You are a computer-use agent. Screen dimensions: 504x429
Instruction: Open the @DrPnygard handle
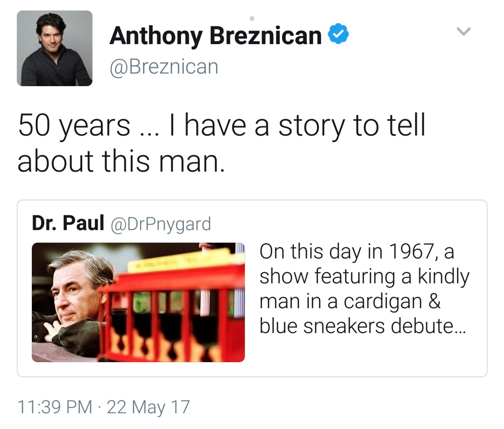(161, 224)
